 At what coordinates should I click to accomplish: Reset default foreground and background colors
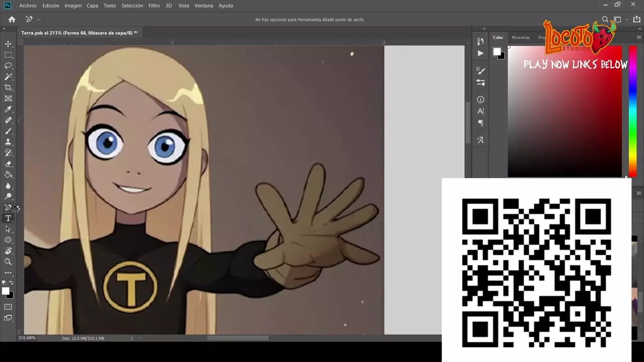click(5, 283)
